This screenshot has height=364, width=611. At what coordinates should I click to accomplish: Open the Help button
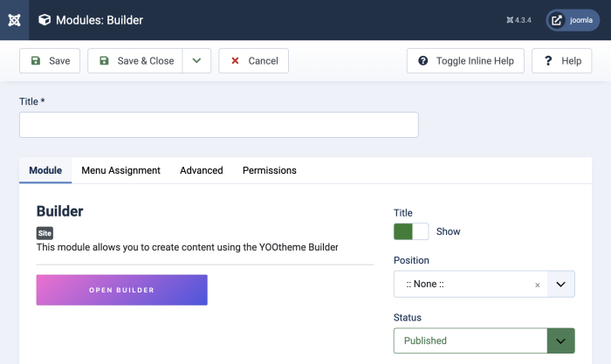tap(562, 61)
